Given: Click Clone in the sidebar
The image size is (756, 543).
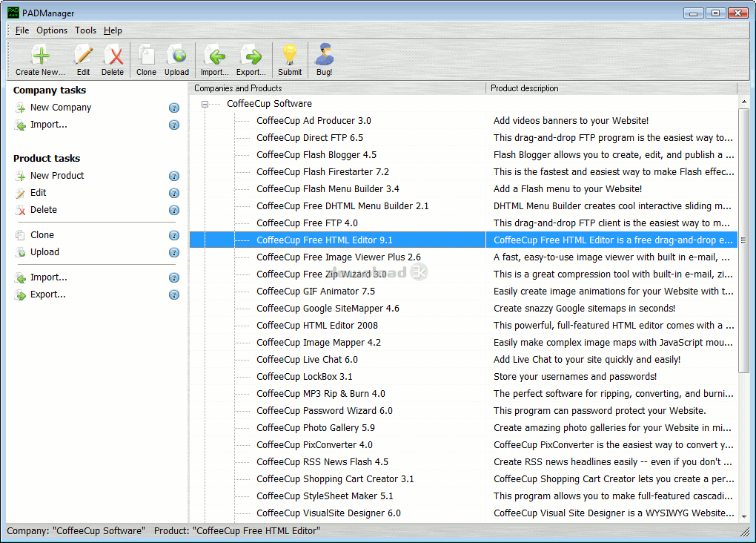Looking at the screenshot, I should point(42,235).
